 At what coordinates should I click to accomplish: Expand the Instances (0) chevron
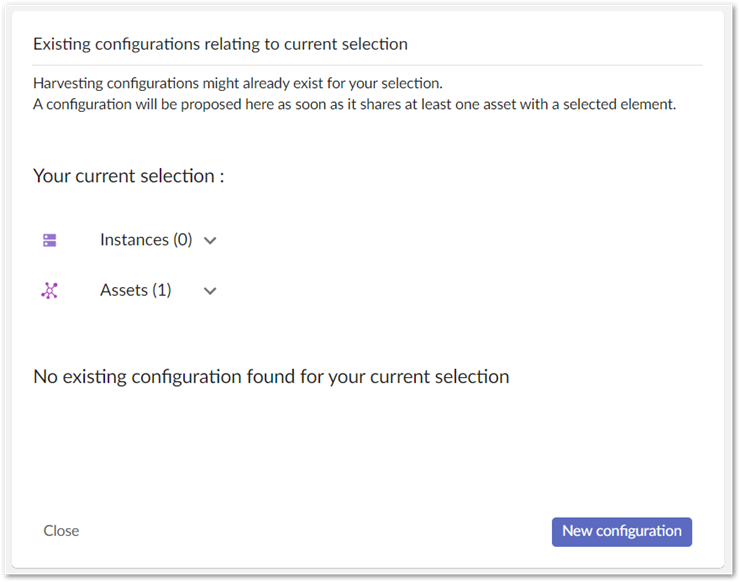[x=210, y=241]
